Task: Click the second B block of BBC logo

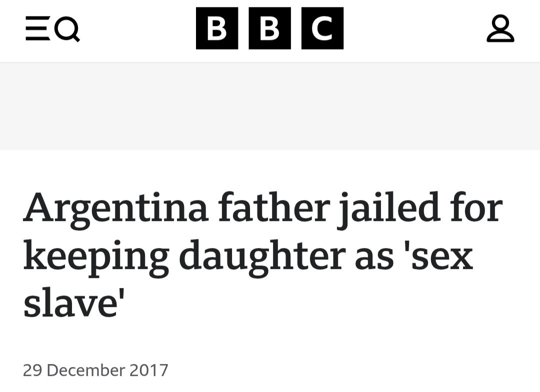Action: [269, 28]
